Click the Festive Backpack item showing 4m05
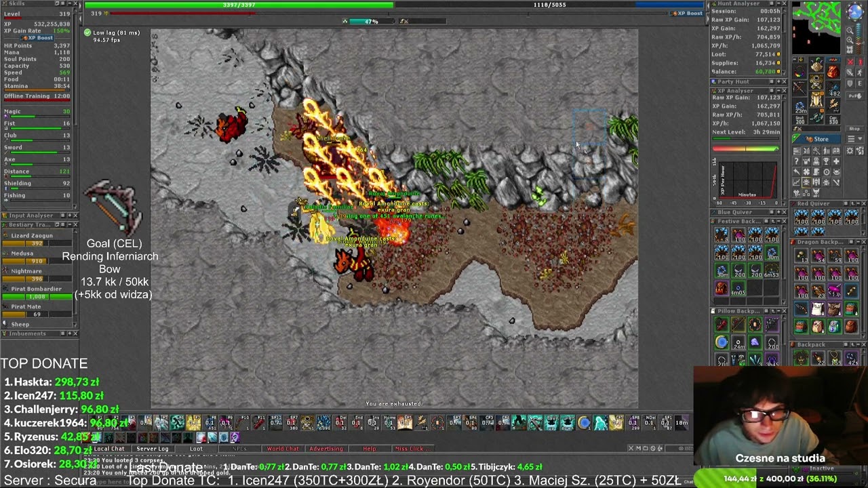868x488 pixels. (738, 288)
